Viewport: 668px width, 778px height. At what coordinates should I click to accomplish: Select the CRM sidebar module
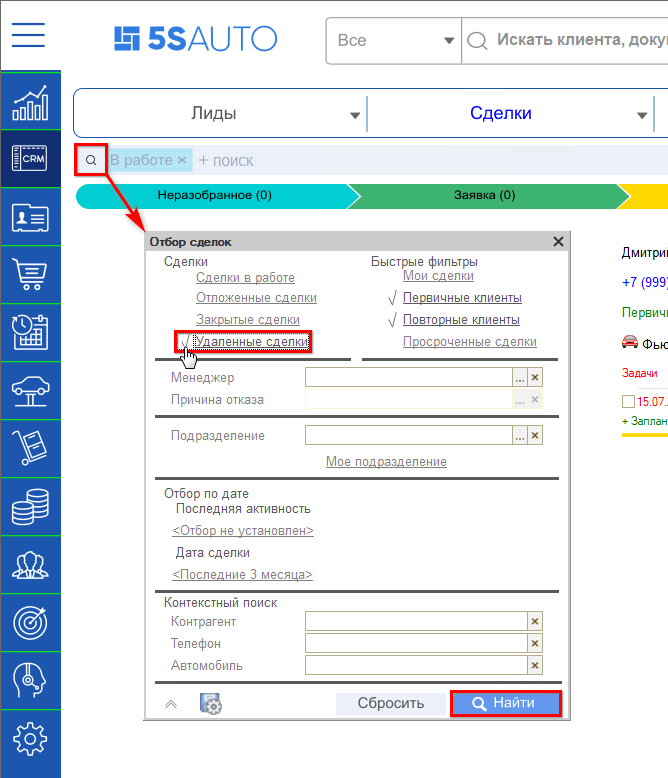[x=30, y=159]
